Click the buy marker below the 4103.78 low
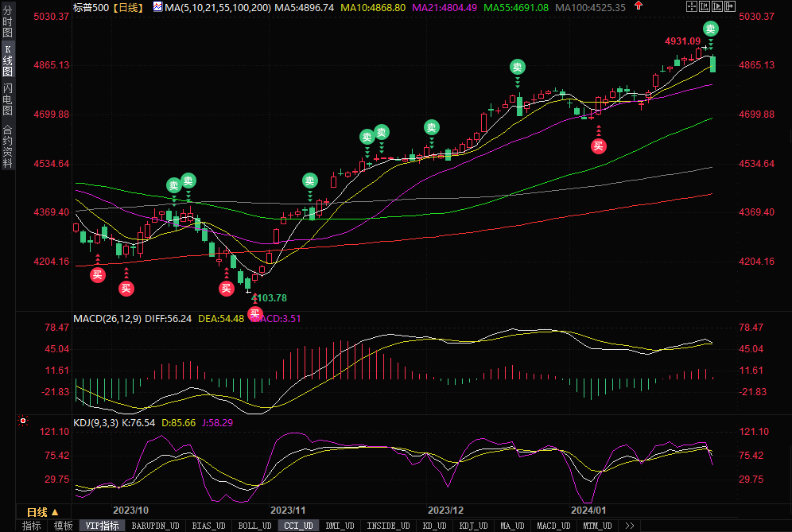The width and height of the screenshot is (792, 532). pos(255,314)
